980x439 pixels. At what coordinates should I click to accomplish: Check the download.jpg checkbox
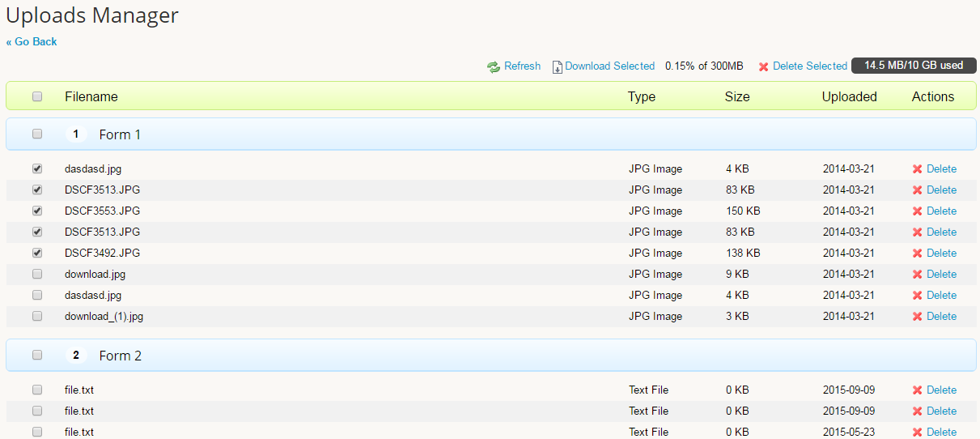(37, 274)
